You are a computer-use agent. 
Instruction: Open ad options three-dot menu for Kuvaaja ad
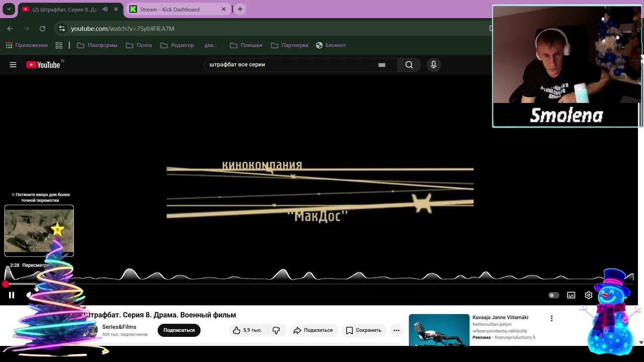click(x=551, y=318)
